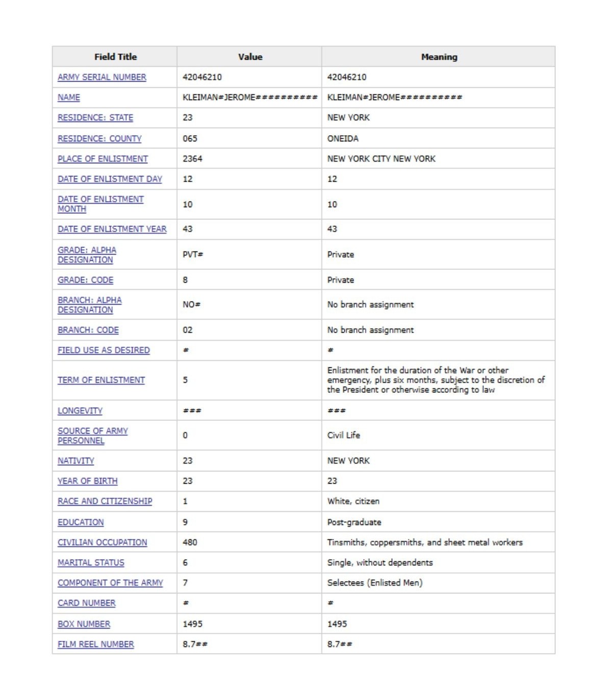The height and width of the screenshot is (700, 612).
Task: Open DATE OF ENLISTMENT YEAR link
Action: coord(112,229)
